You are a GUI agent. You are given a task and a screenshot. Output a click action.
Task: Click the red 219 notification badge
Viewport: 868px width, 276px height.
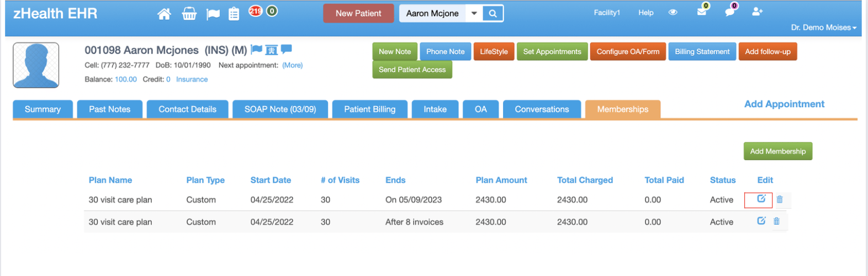coord(255,11)
